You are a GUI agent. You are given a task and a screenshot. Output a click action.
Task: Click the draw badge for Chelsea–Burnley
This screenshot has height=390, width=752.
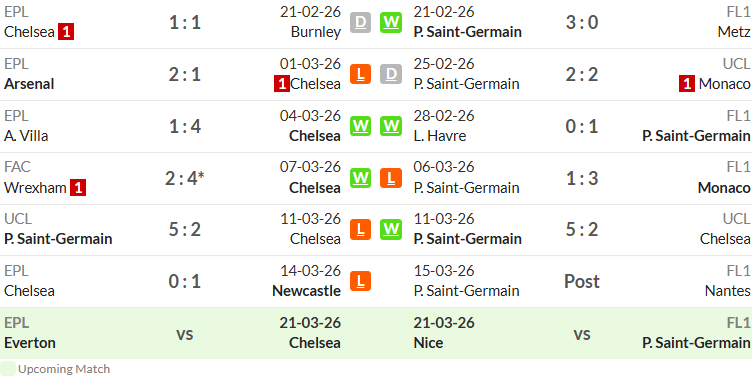[x=360, y=23]
